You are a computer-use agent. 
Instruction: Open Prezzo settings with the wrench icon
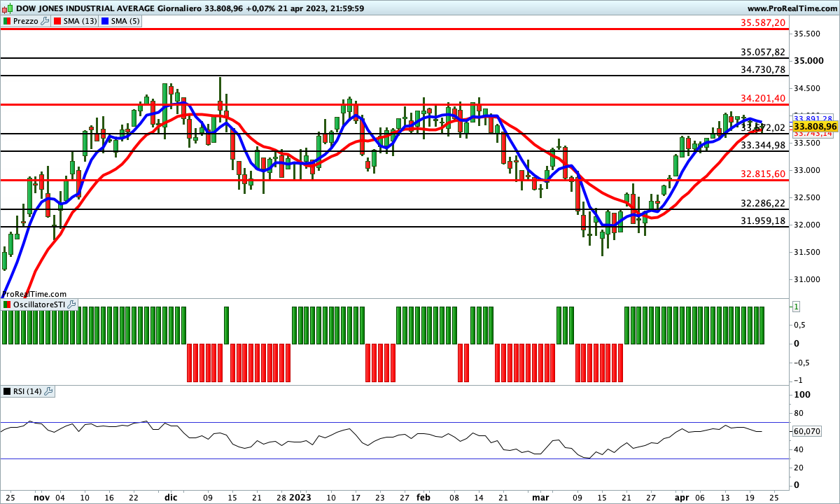tap(45, 21)
